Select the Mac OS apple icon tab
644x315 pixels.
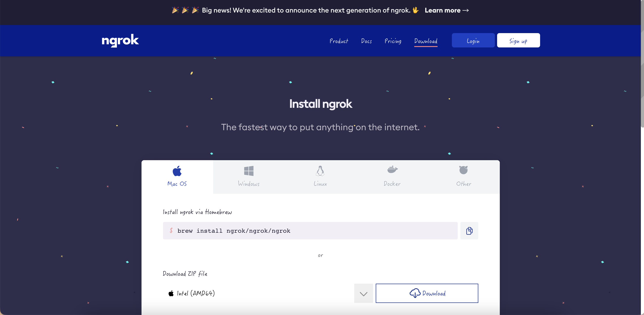point(177,171)
